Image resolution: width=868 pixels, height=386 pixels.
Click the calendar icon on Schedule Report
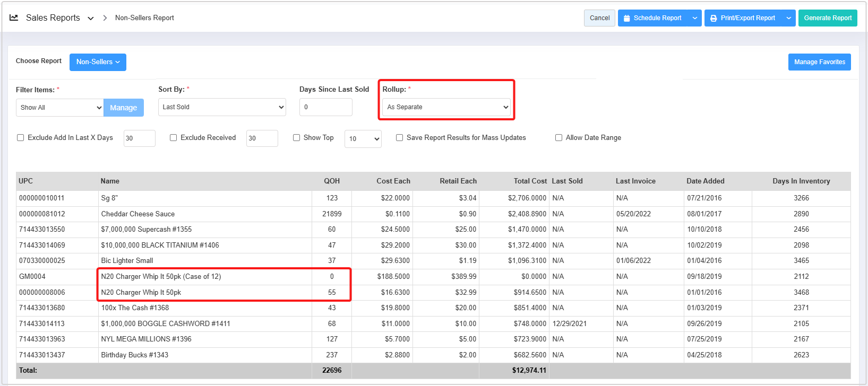pos(627,18)
